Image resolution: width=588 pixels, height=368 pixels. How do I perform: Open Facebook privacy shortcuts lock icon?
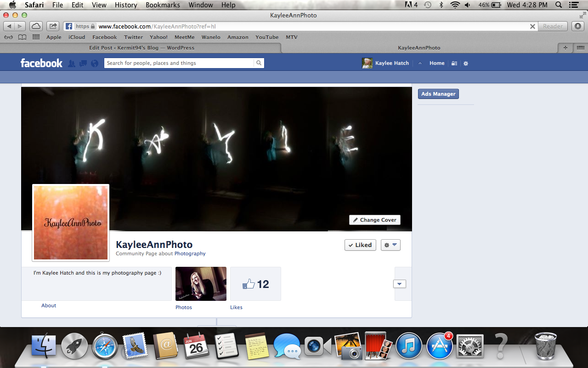pos(454,63)
